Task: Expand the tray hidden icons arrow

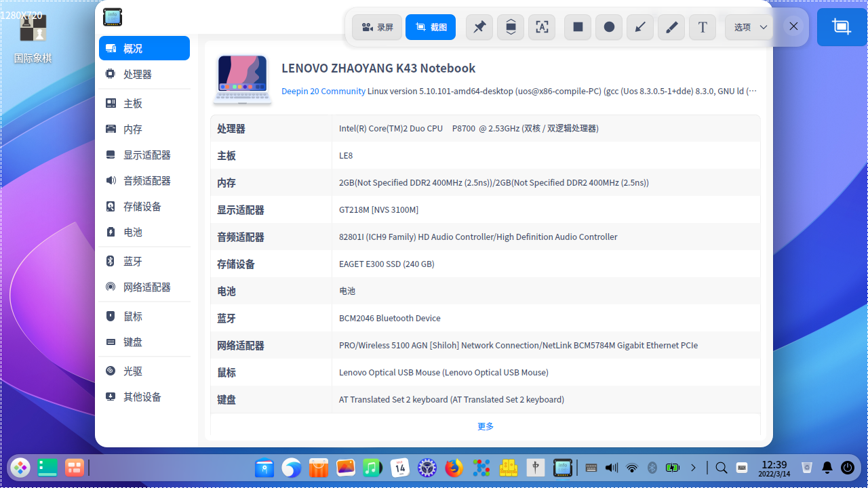Action: 693,468
